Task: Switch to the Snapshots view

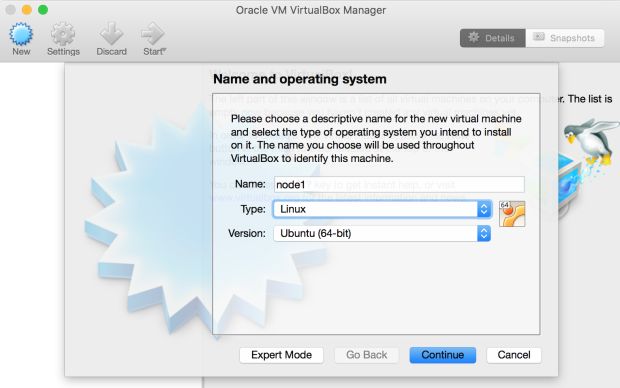Action: [x=565, y=38]
